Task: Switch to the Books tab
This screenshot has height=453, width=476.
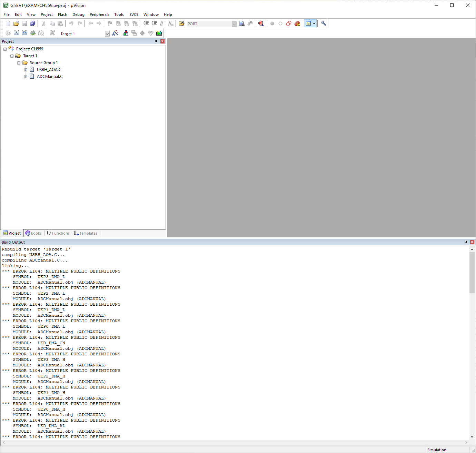Action: pyautogui.click(x=33, y=233)
